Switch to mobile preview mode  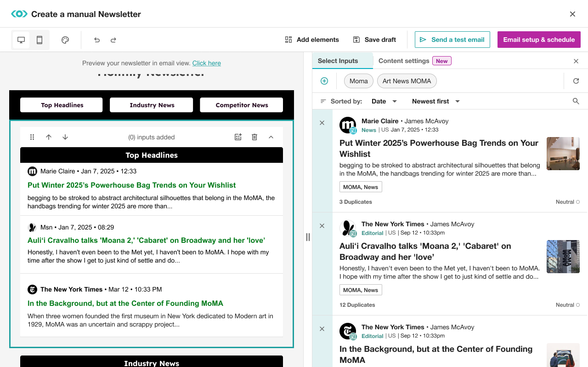click(x=40, y=40)
